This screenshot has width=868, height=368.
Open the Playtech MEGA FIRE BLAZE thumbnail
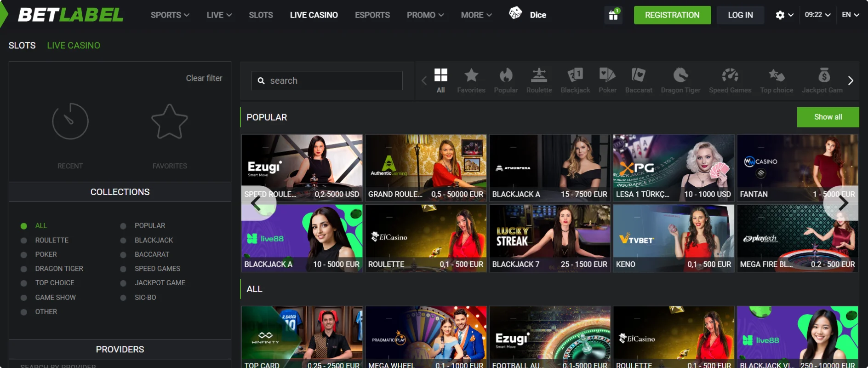[x=798, y=238]
